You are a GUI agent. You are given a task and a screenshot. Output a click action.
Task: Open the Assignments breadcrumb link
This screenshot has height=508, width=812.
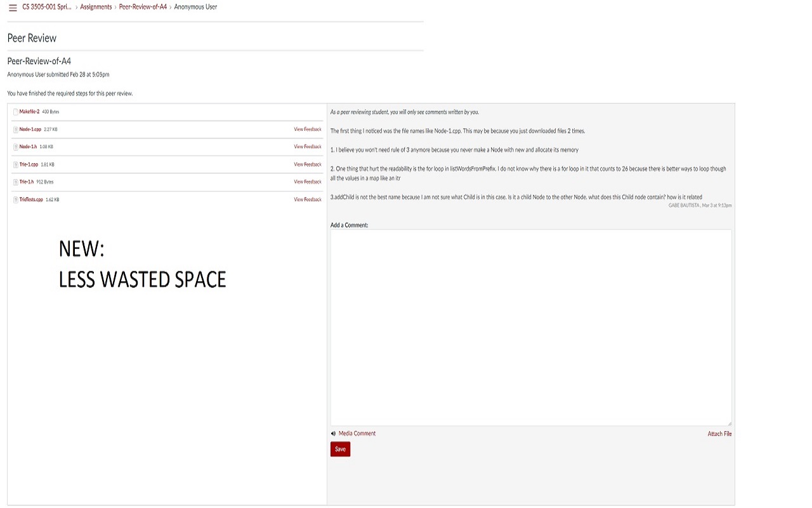click(96, 7)
